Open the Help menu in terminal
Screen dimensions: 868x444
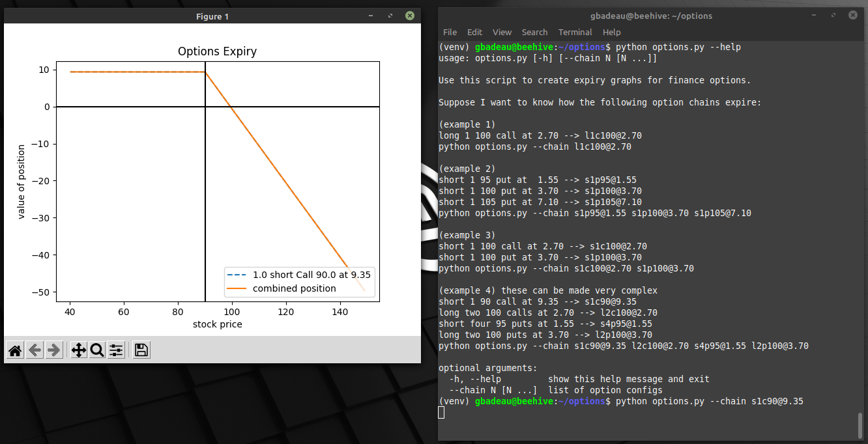[611, 32]
